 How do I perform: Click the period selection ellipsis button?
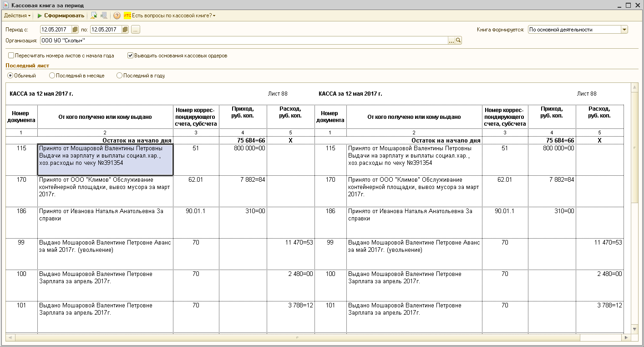click(x=136, y=30)
